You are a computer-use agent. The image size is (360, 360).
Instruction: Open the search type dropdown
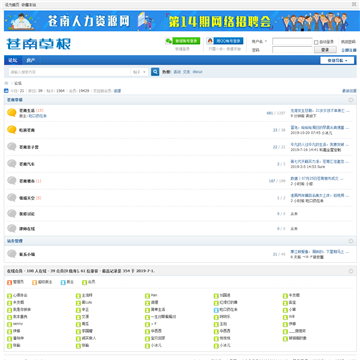pyautogui.click(x=139, y=72)
